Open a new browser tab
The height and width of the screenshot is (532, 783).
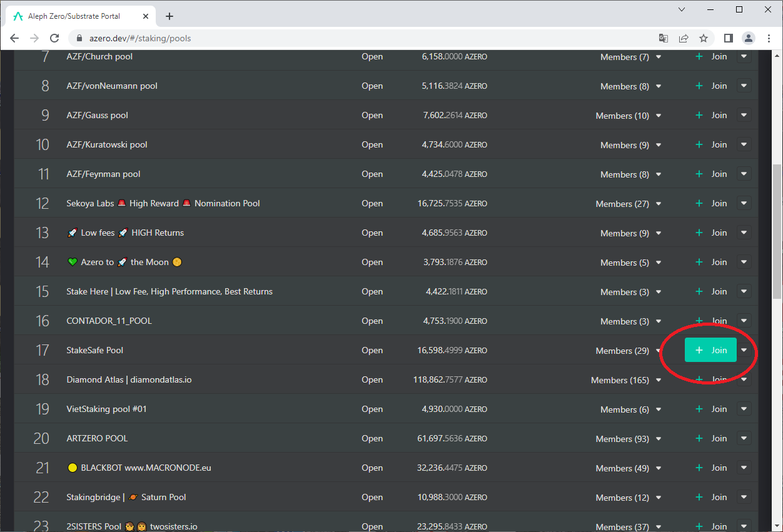[169, 16]
